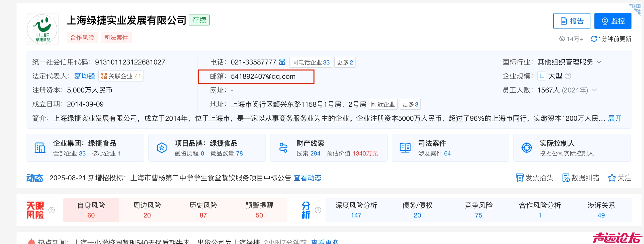Click 同电话企业 33 tag
This screenshot has width=644, height=244.
point(311,62)
